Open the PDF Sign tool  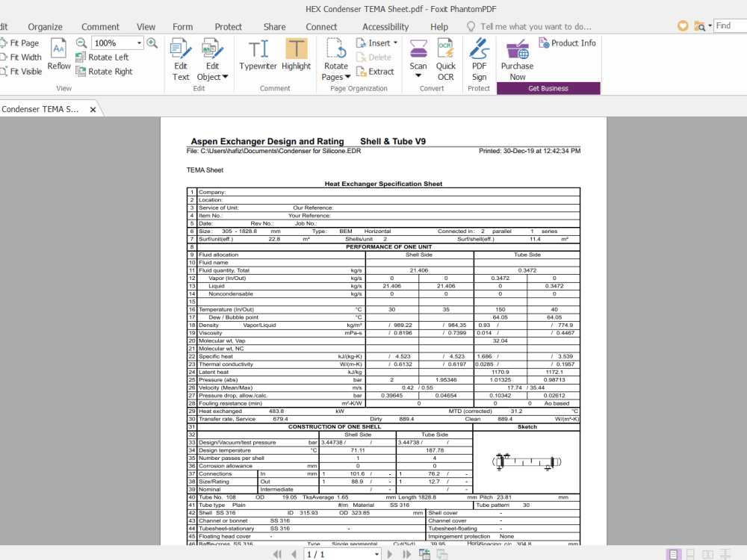coord(479,60)
